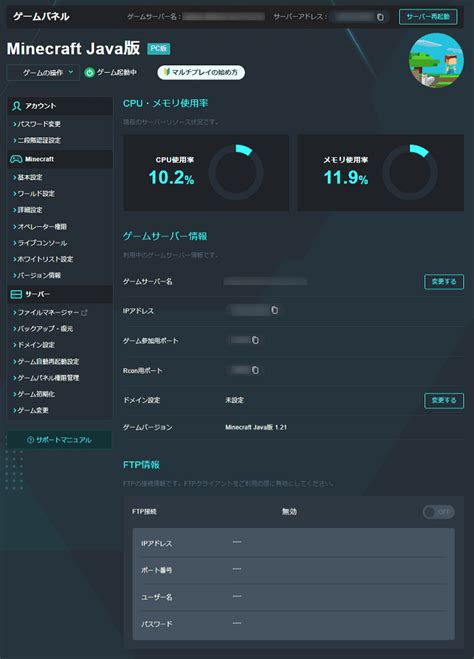Copy the ゲーム参加用ポート number
474x659 pixels.
(255, 340)
